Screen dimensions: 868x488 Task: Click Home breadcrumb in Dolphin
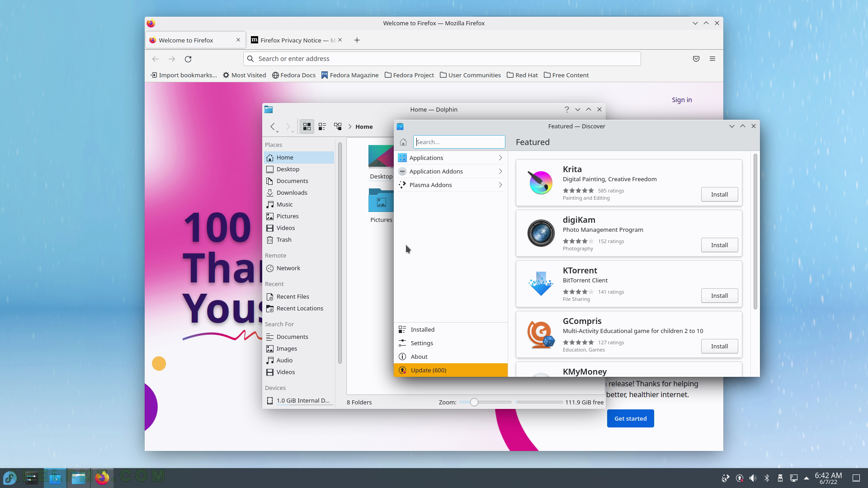coord(364,127)
